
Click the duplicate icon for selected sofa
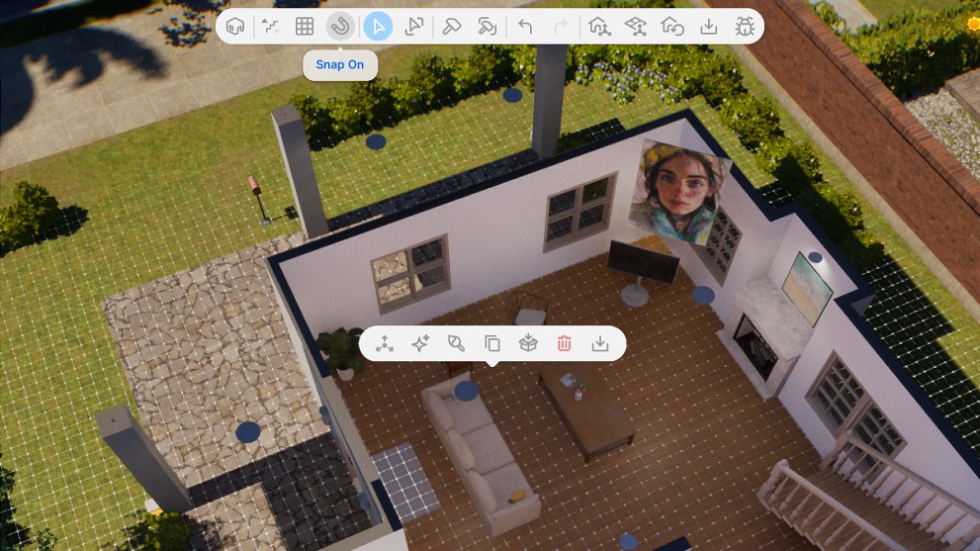(491, 343)
